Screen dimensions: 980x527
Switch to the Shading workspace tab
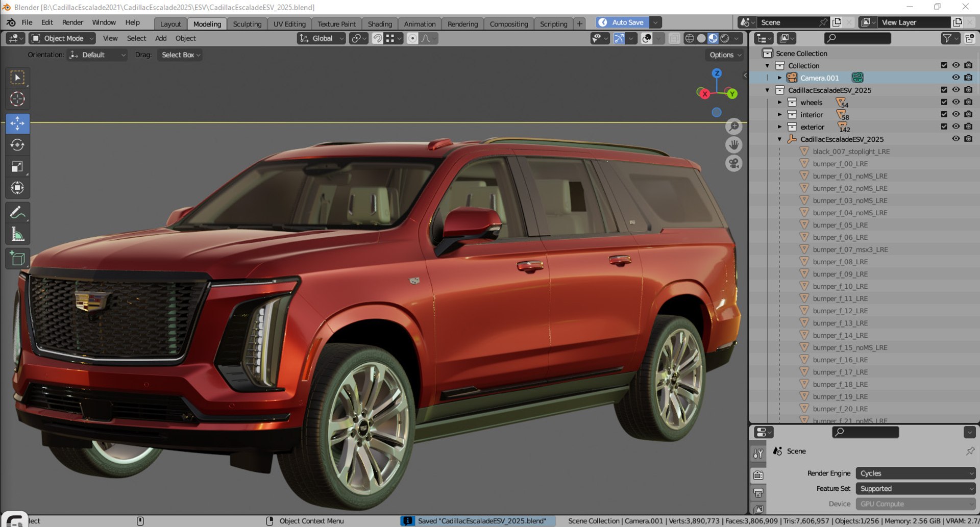tap(380, 24)
